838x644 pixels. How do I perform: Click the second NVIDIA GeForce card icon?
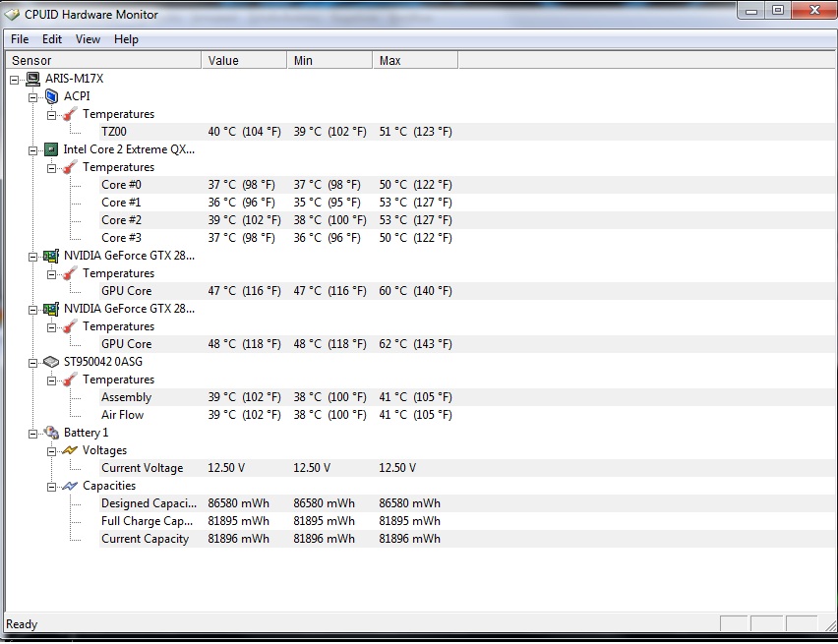51,309
